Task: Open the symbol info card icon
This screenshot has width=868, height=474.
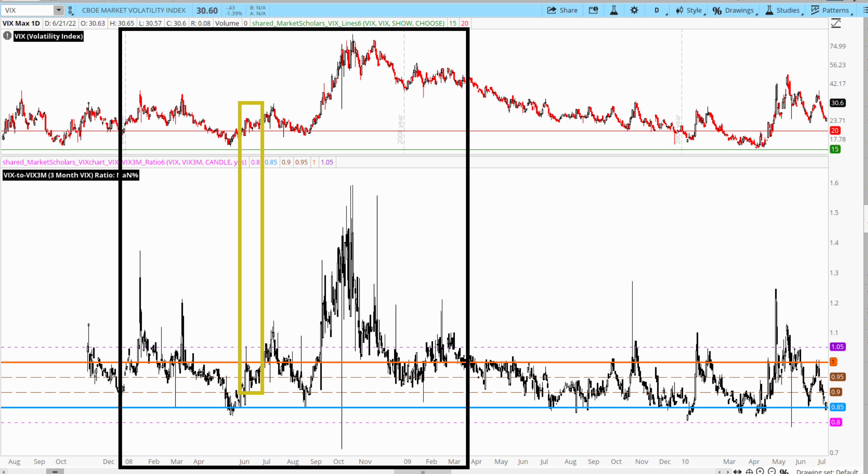Action: tap(593, 10)
